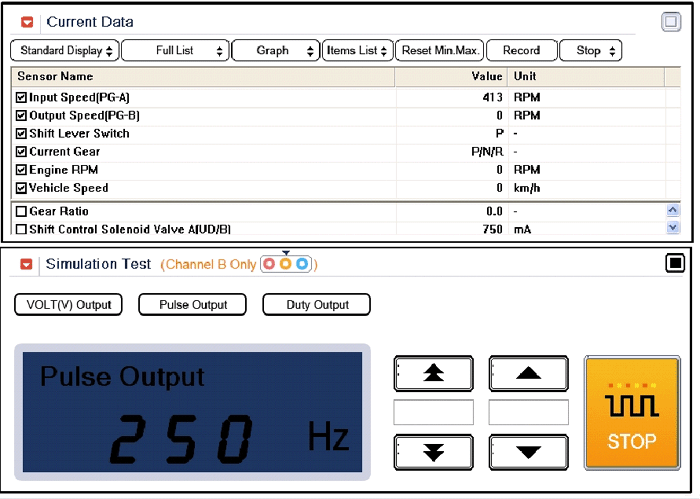
Task: Uncheck Input Speed(PG-A) sensor
Action: point(21,97)
